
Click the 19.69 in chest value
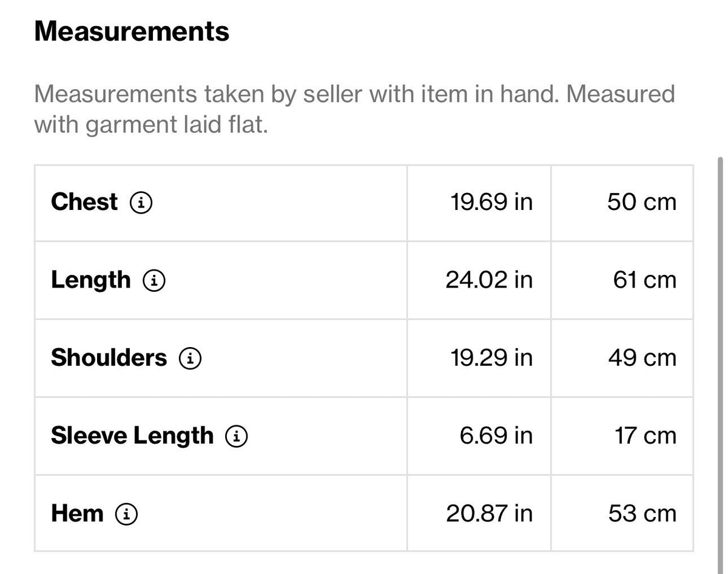[491, 202]
